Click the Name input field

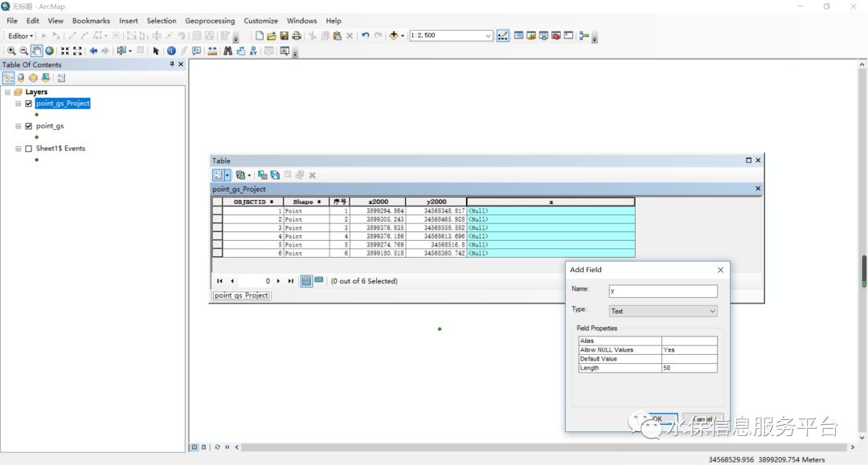coord(663,291)
